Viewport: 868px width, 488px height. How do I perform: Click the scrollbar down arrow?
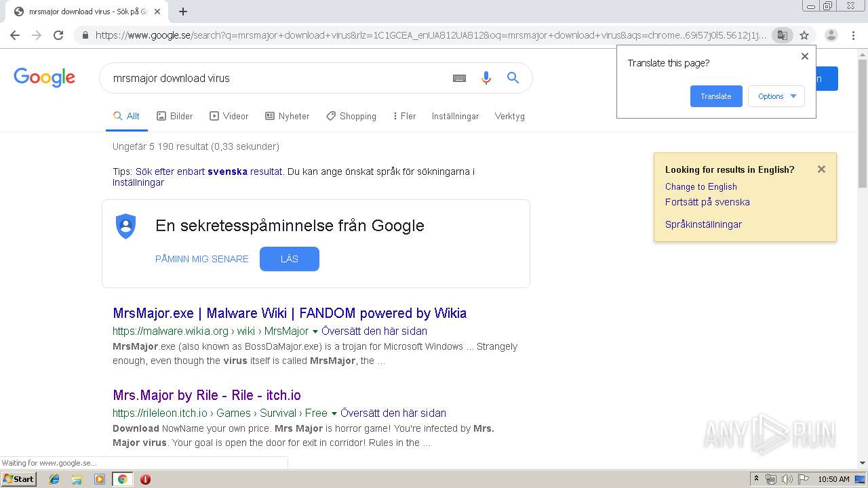coord(863,464)
